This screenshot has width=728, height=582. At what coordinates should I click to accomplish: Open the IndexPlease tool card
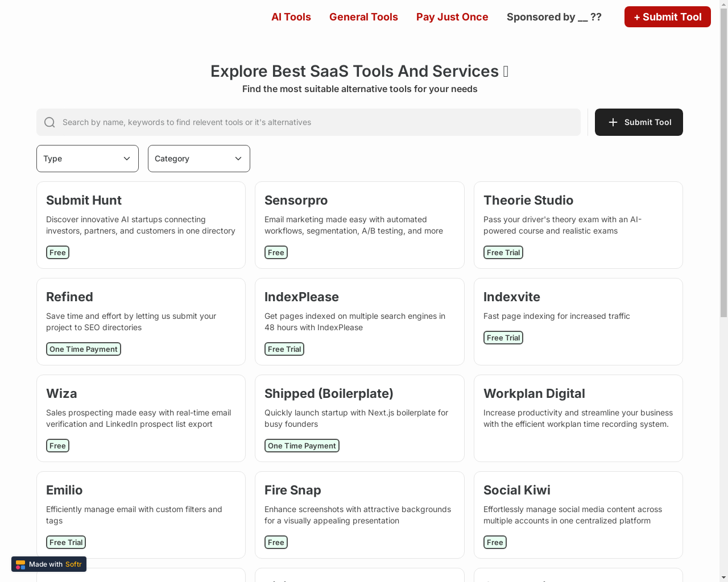359,322
